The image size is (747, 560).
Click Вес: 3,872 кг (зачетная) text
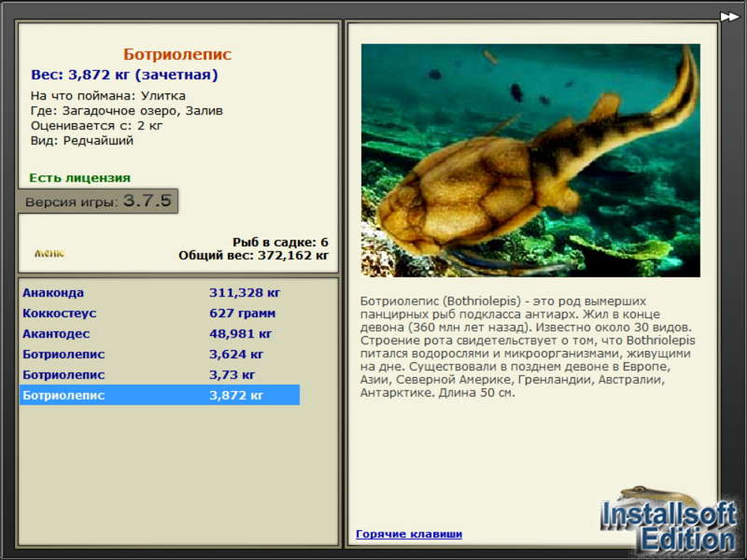tap(124, 75)
